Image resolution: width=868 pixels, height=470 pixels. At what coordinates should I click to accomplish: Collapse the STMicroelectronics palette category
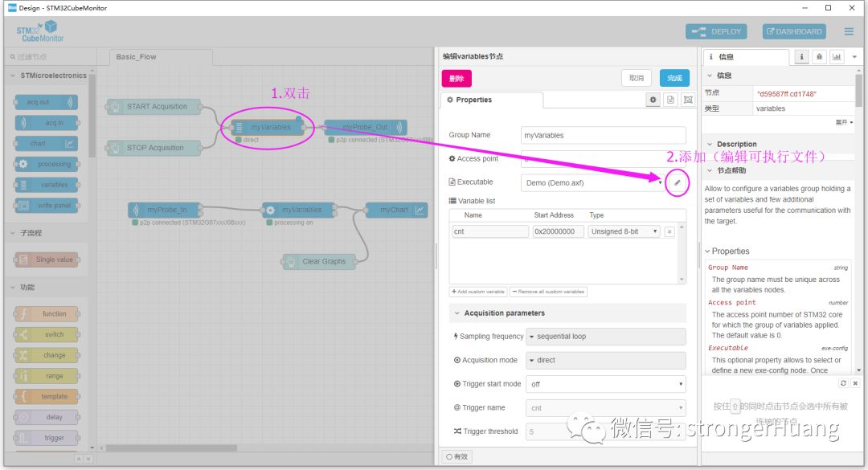pos(48,76)
